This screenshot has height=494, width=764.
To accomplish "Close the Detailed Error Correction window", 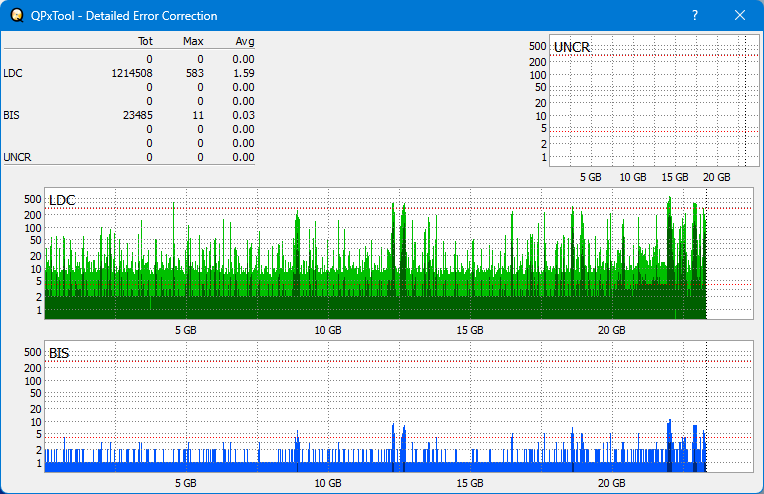I will tap(740, 16).
